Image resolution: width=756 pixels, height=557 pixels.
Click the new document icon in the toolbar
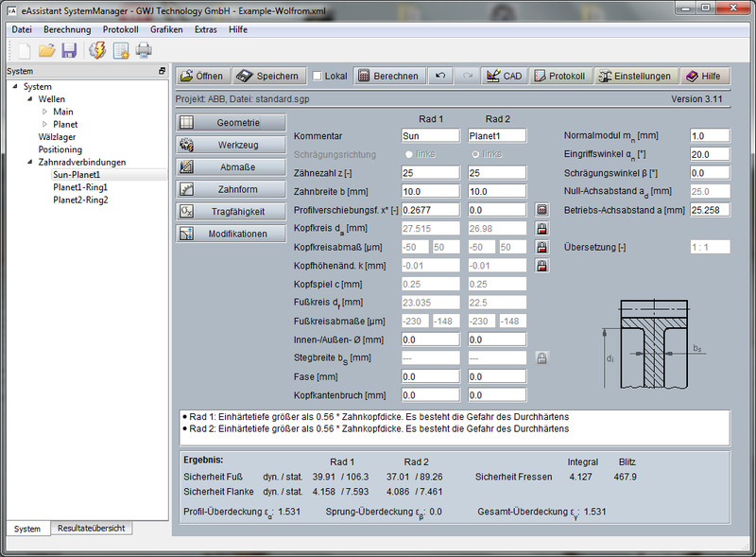(24, 50)
